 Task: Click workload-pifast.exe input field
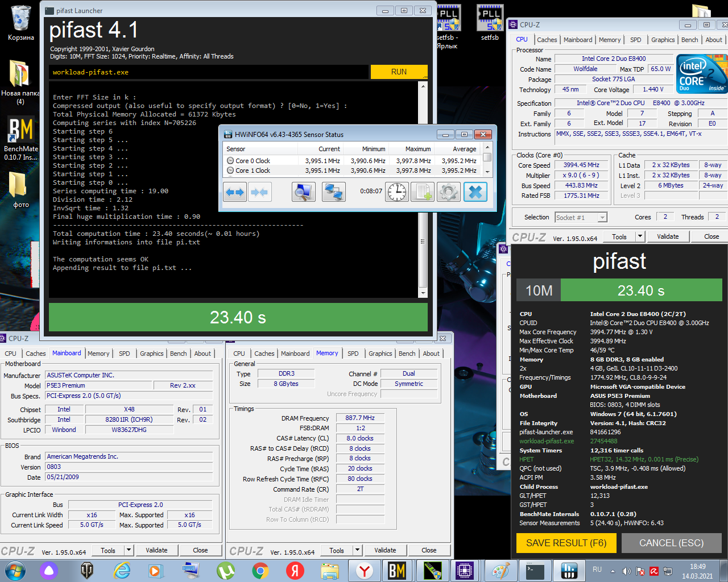coord(209,72)
